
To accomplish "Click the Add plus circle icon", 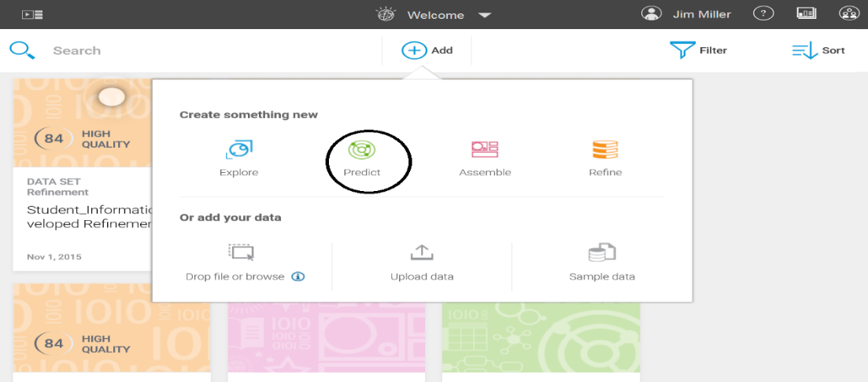I will 414,50.
